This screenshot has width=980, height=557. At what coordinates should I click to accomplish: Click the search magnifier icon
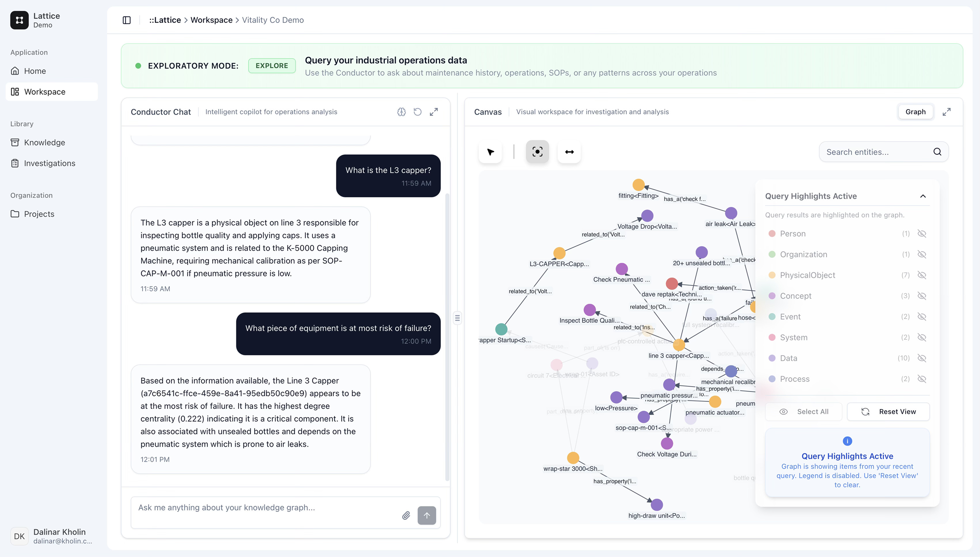coord(937,152)
